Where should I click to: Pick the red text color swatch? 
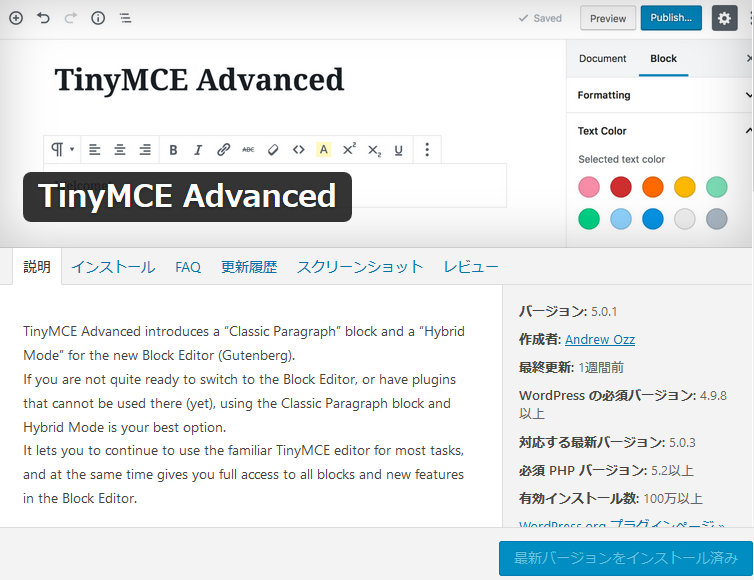coord(621,187)
